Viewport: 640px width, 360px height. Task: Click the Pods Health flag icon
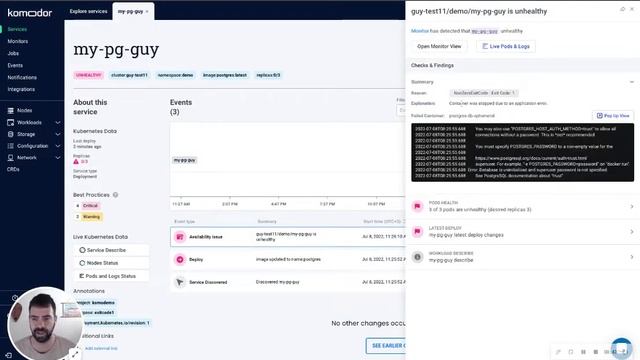pos(417,206)
